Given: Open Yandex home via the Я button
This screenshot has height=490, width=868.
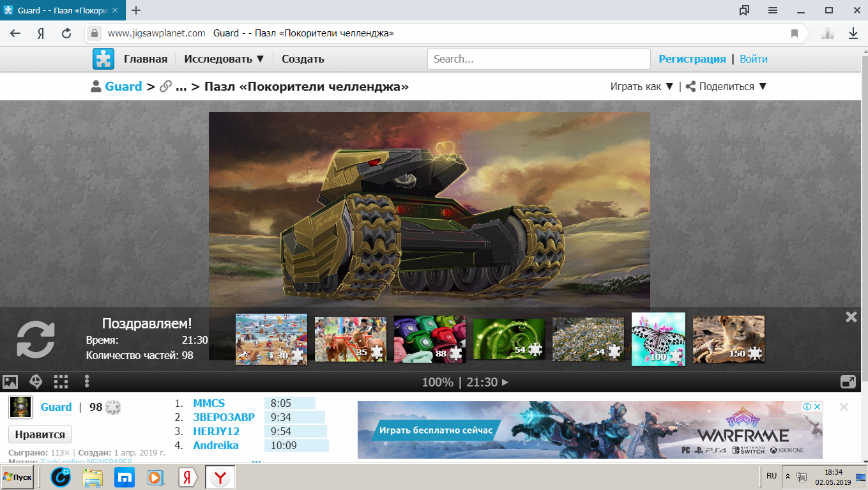Looking at the screenshot, I should point(41,33).
